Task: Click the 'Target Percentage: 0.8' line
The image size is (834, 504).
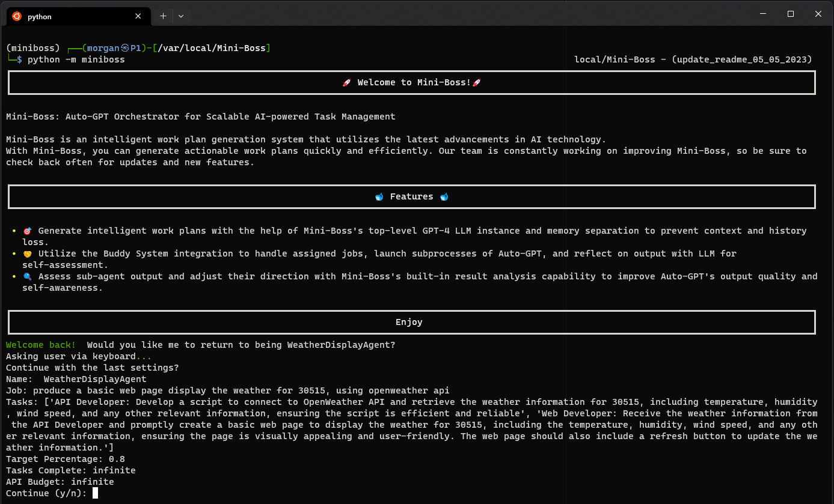Action: coord(66,459)
